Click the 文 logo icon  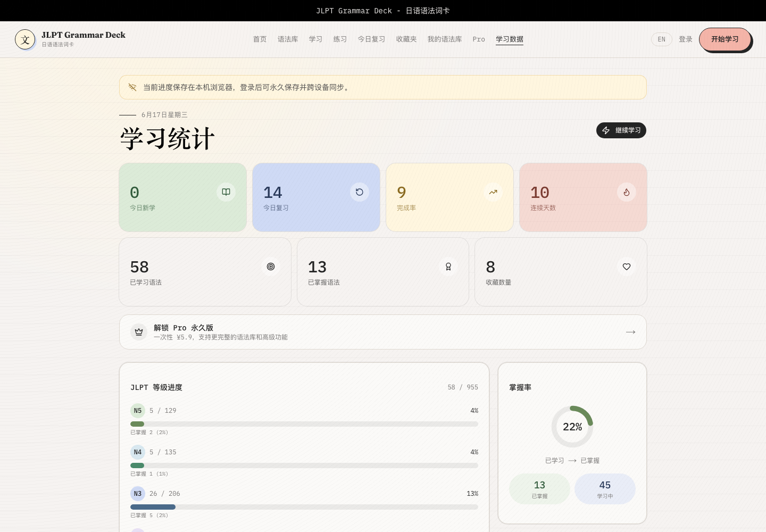tap(25, 39)
